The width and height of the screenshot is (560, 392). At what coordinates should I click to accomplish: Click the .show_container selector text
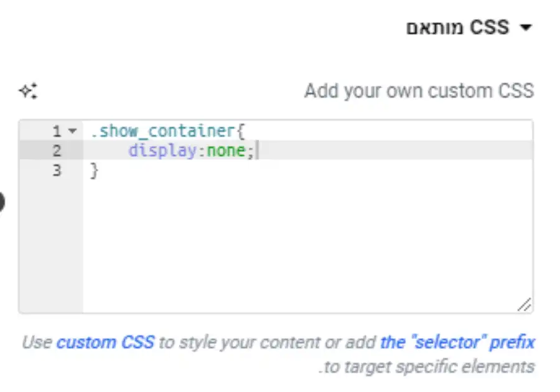pyautogui.click(x=163, y=131)
